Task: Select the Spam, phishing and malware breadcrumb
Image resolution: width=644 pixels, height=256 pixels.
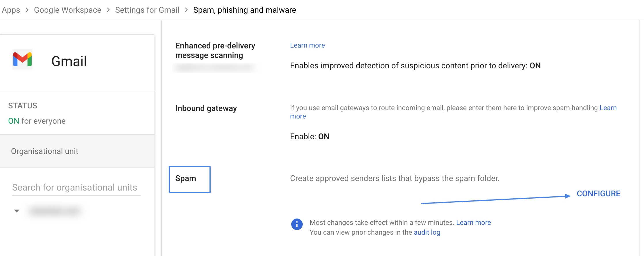Action: [x=244, y=10]
